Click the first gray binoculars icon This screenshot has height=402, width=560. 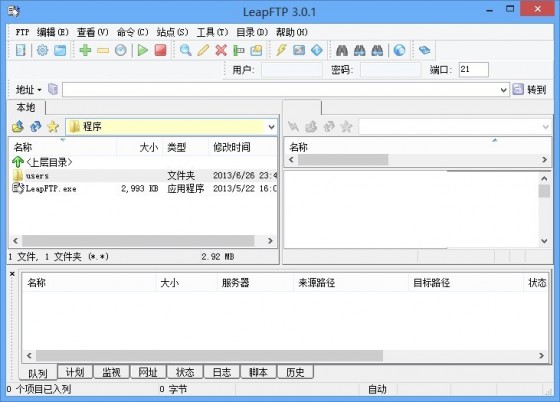(x=342, y=50)
